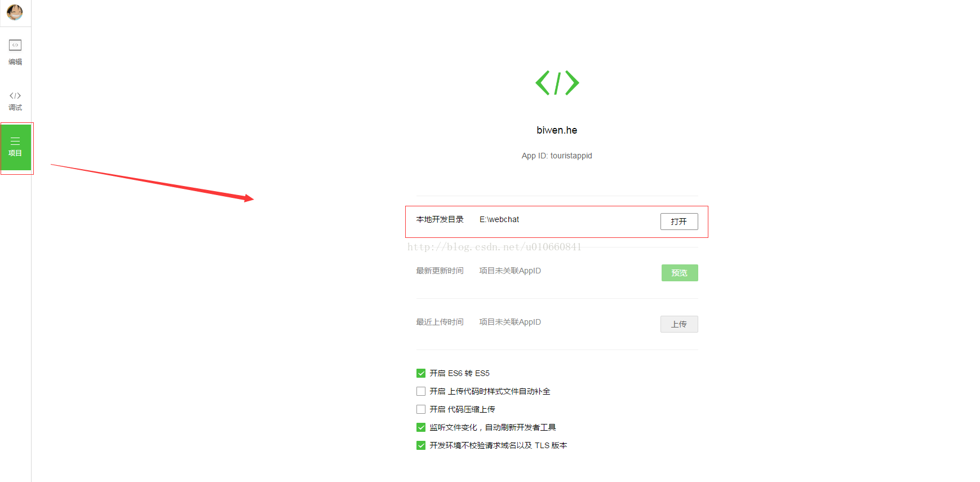
Task: Click the green code logo icon
Action: (557, 83)
